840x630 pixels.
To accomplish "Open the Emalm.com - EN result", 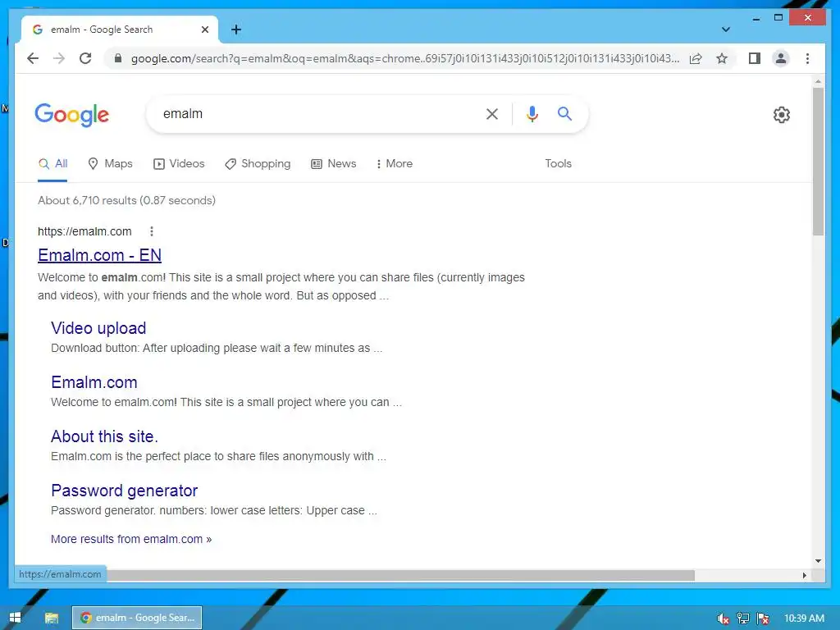I will pos(99,255).
